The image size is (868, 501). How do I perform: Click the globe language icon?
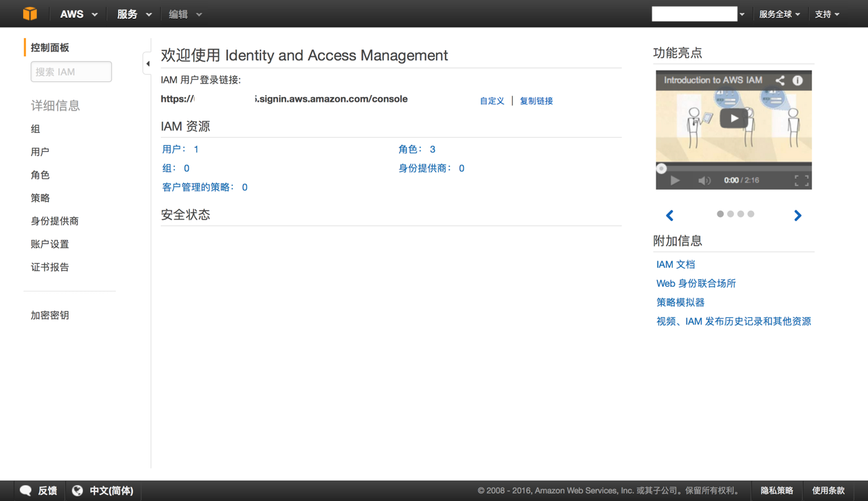tap(77, 491)
